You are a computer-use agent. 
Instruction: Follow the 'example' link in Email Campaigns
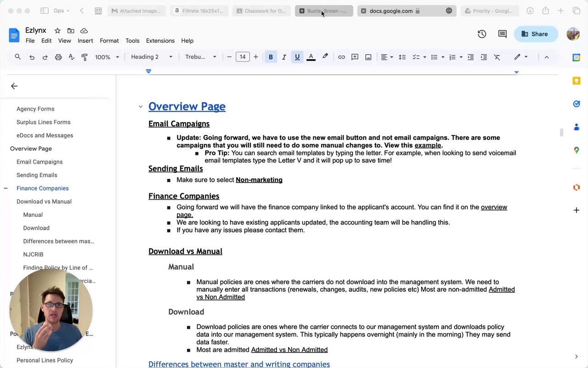click(x=428, y=145)
